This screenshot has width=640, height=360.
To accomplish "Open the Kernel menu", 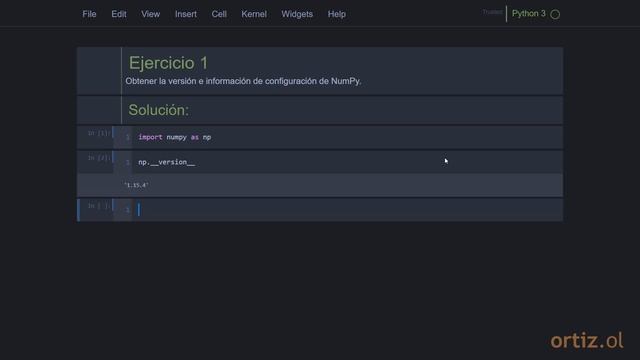I will click(254, 14).
